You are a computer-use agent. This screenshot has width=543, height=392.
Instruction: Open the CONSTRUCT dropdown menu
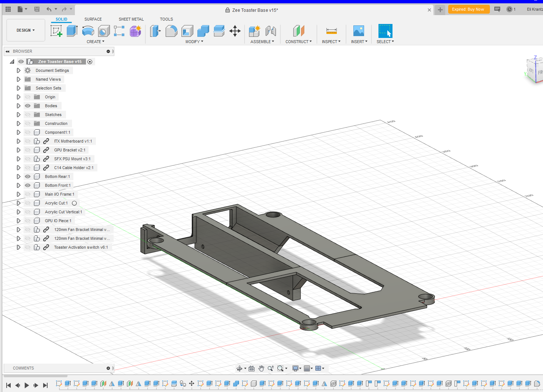point(298,42)
